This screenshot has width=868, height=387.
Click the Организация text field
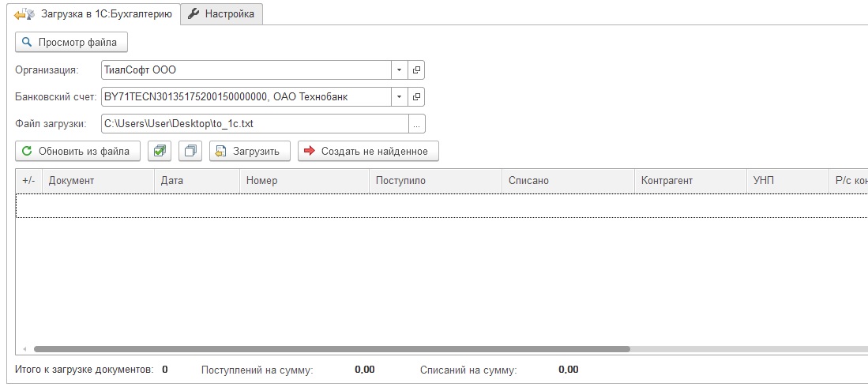(x=245, y=70)
